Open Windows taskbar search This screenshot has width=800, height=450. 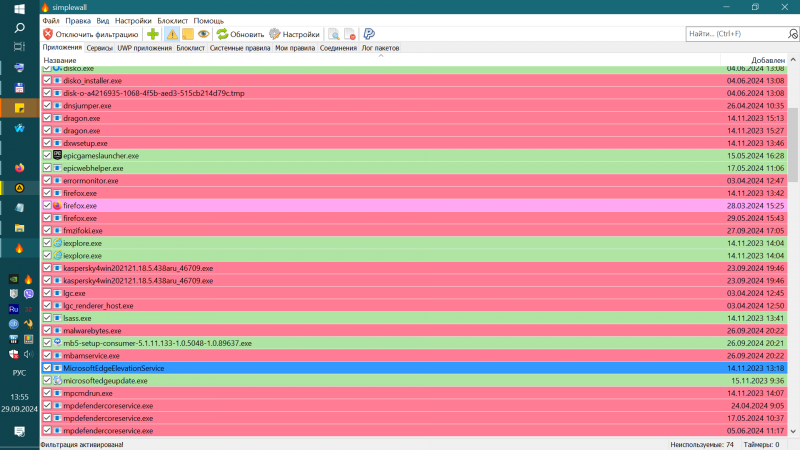pos(19,28)
